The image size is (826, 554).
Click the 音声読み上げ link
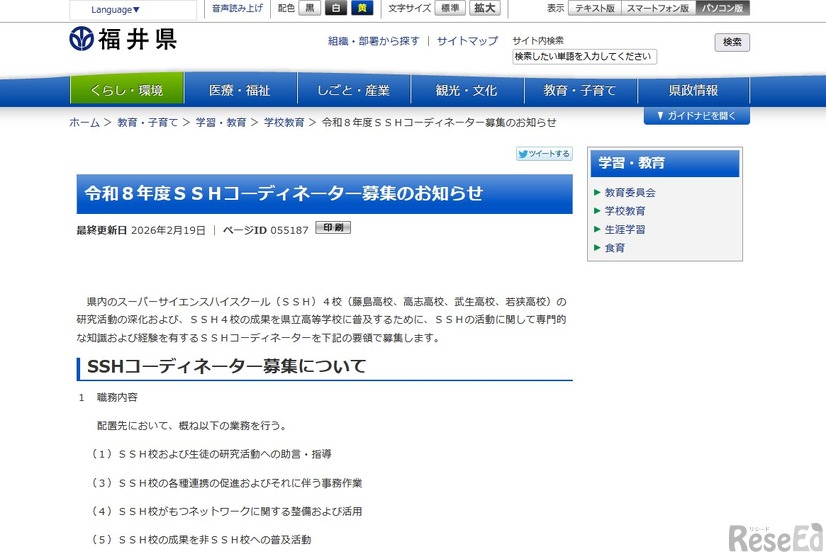pos(237,8)
